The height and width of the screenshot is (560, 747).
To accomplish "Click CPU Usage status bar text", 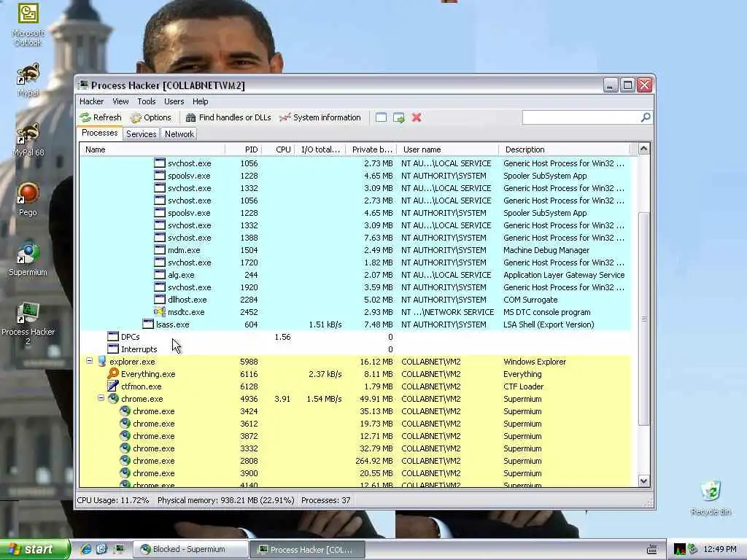I will click(x=113, y=500).
